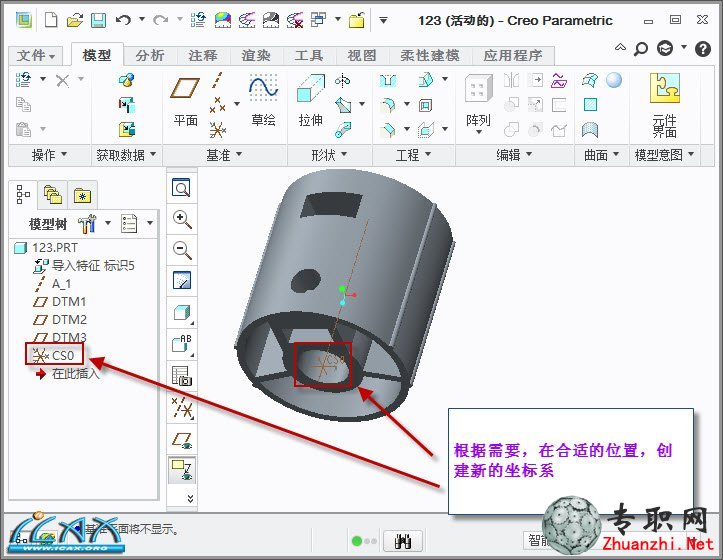Screen dimensions: 723x560
Task: Toggle the datum display filters icon
Action: click(x=182, y=408)
